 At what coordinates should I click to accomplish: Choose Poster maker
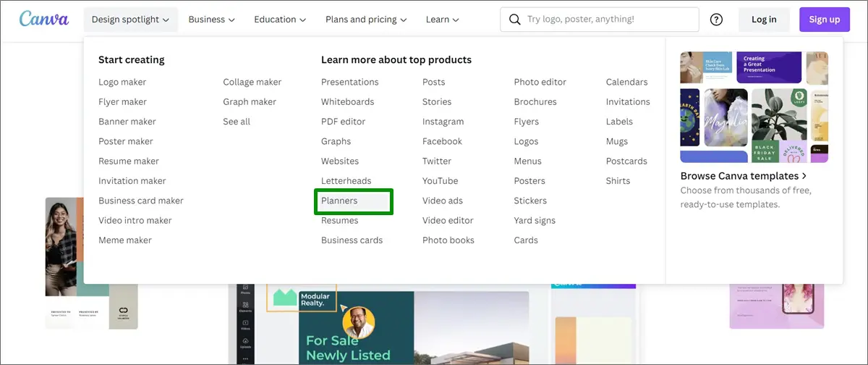(x=126, y=141)
